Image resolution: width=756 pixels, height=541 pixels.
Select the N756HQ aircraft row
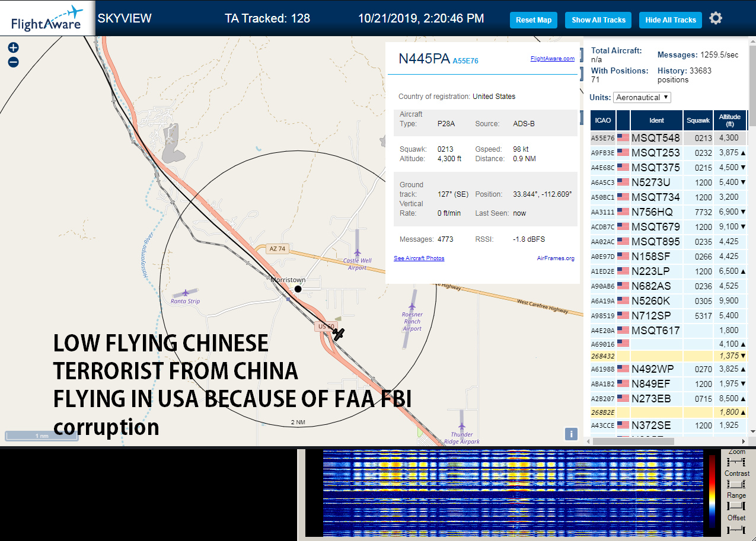[x=669, y=212]
